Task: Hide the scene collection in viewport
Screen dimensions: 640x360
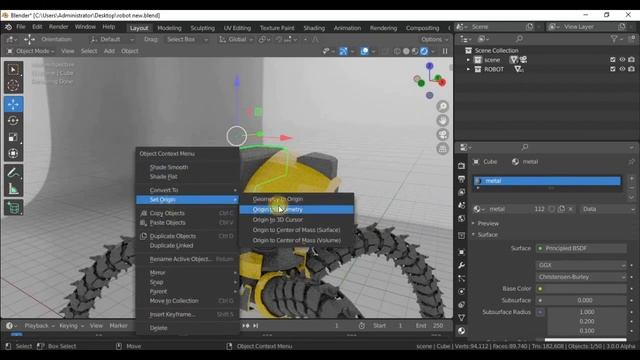Action: [622, 60]
